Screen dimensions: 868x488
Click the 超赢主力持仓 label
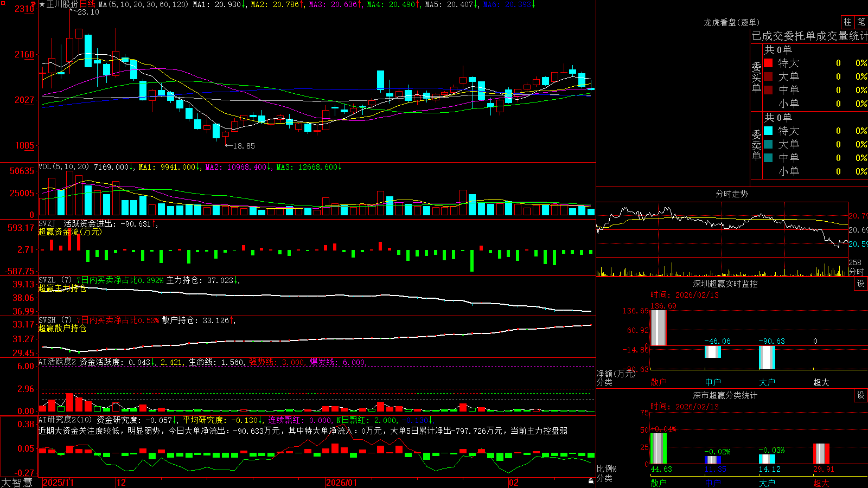click(62, 288)
